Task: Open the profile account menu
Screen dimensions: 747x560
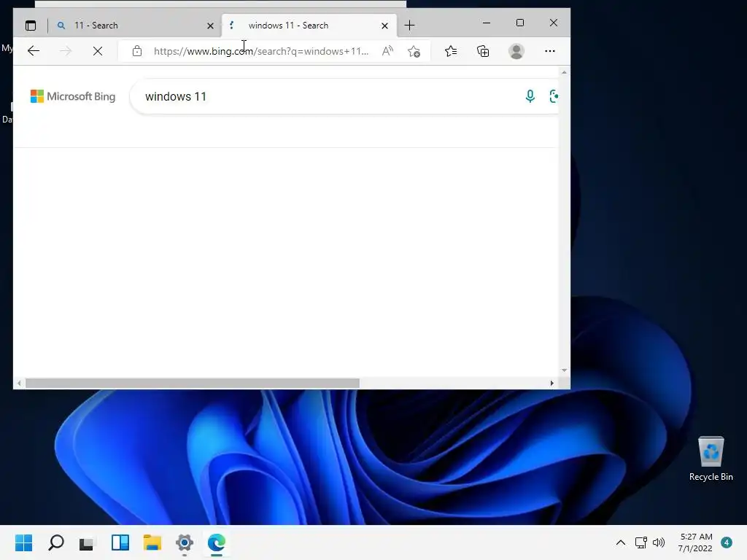Action: [x=516, y=51]
